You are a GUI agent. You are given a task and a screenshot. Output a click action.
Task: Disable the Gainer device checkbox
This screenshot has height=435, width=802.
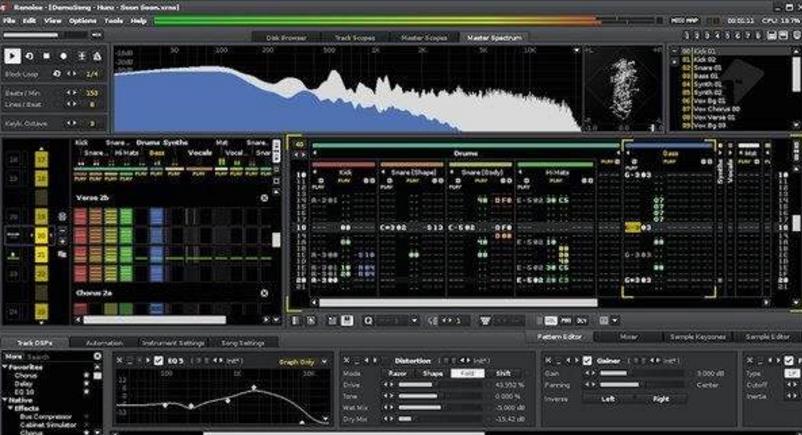point(588,360)
